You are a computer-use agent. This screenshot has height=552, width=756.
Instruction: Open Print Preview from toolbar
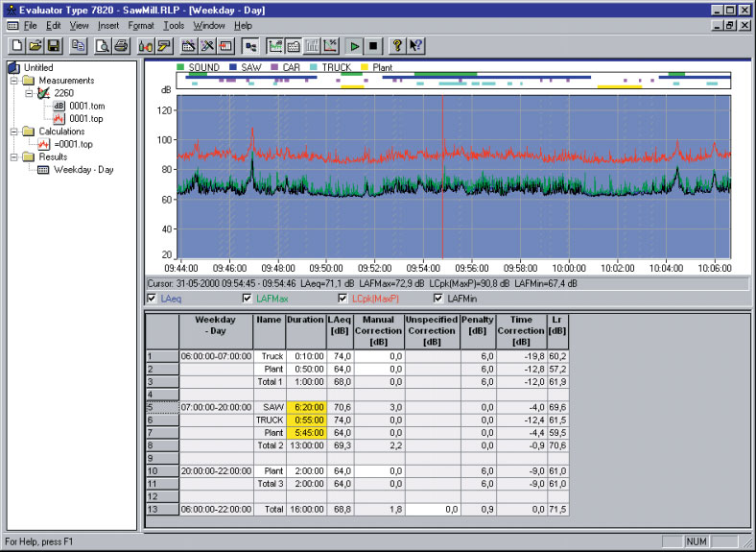[102, 45]
